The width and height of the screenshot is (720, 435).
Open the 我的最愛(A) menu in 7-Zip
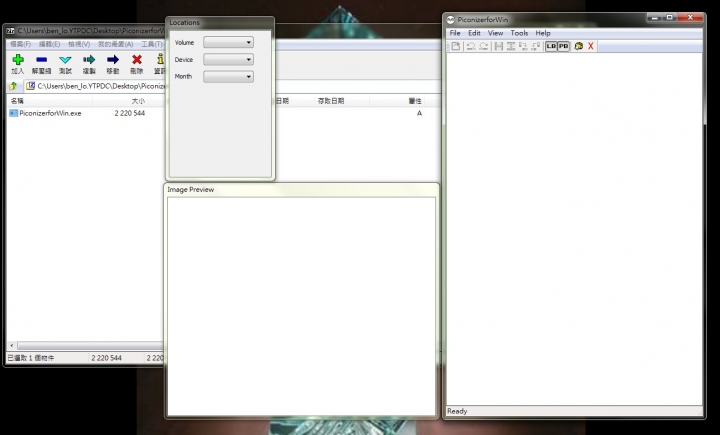coord(115,44)
